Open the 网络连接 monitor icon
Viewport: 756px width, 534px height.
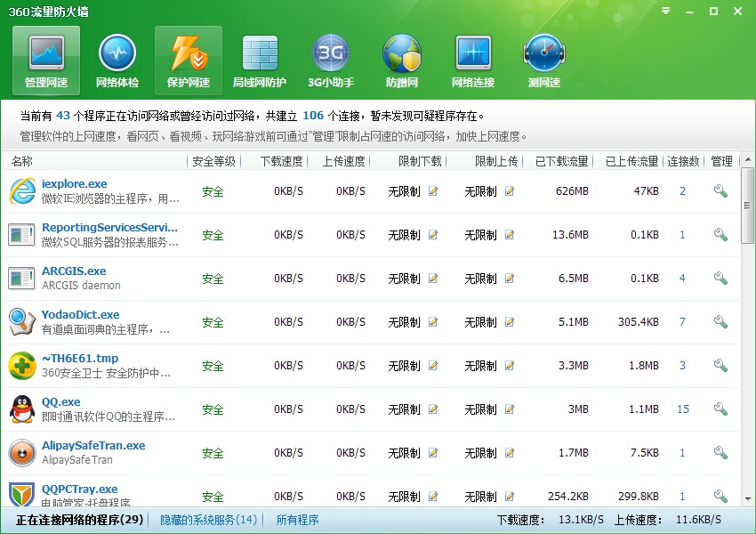473,61
